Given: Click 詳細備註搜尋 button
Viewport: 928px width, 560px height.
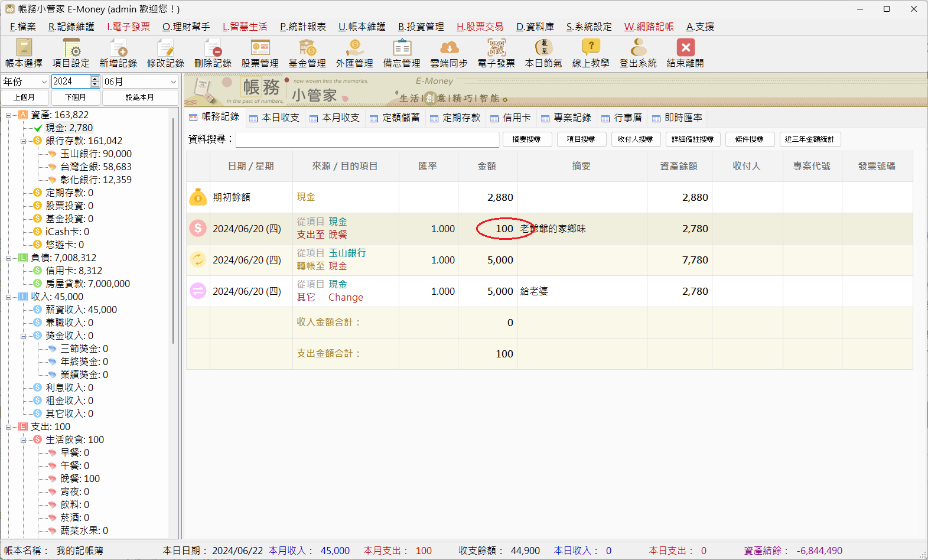Looking at the screenshot, I should point(693,139).
